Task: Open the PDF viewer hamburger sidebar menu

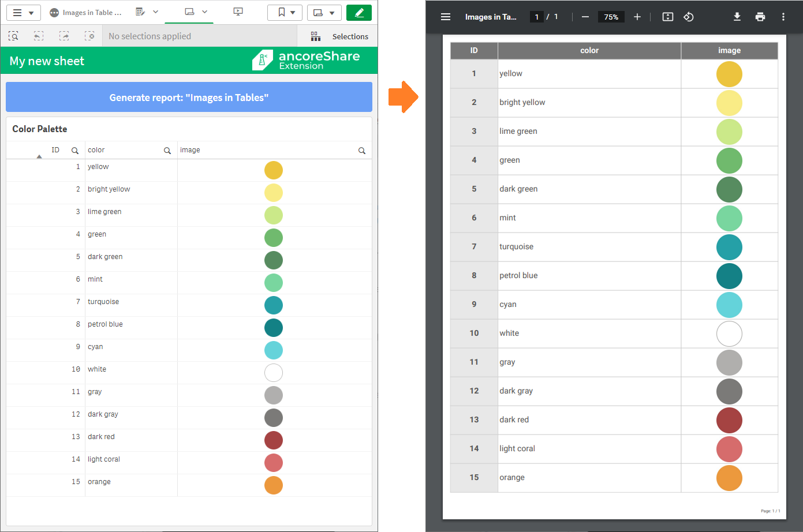Action: pos(446,17)
